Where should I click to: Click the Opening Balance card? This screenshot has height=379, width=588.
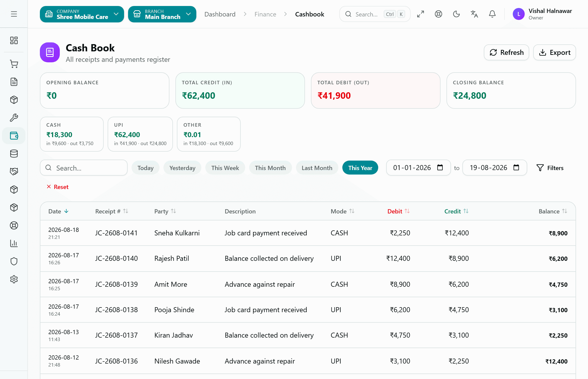105,91
